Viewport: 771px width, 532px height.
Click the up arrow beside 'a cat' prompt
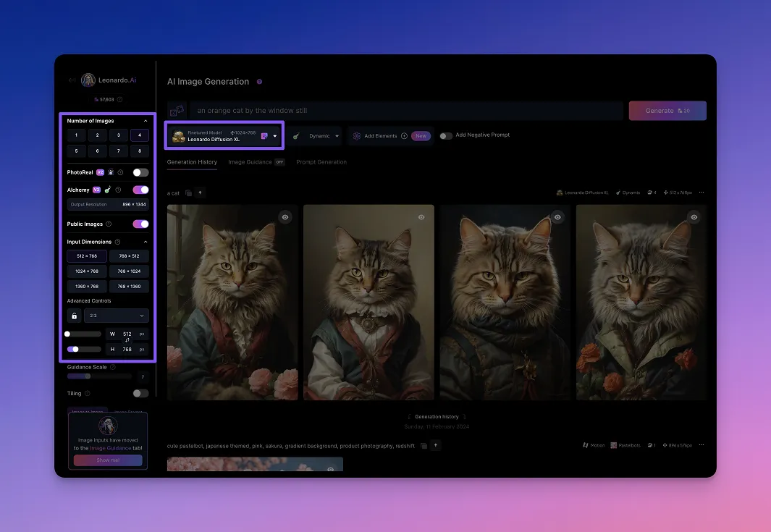pyautogui.click(x=200, y=193)
